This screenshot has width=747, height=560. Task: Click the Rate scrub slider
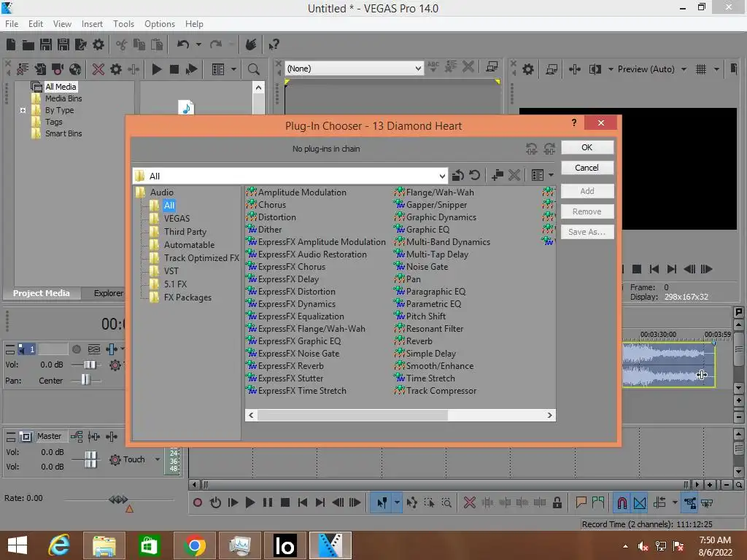119,499
